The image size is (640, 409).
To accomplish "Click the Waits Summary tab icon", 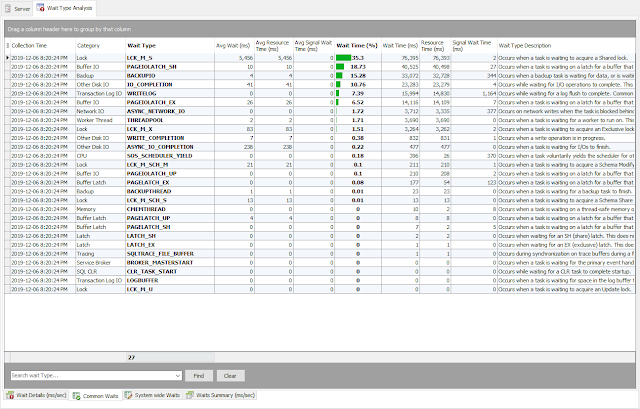I will [189, 395].
